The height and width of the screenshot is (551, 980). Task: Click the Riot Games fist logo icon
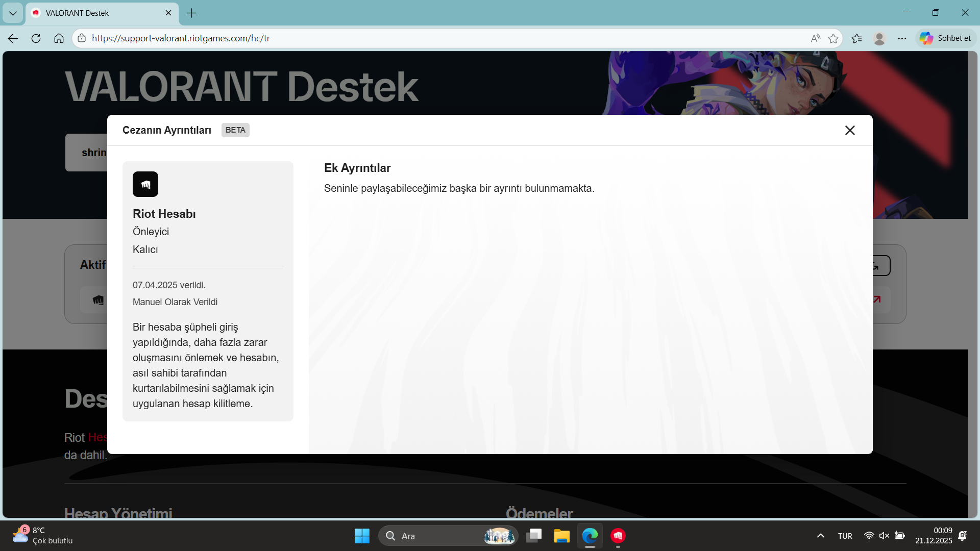click(145, 184)
